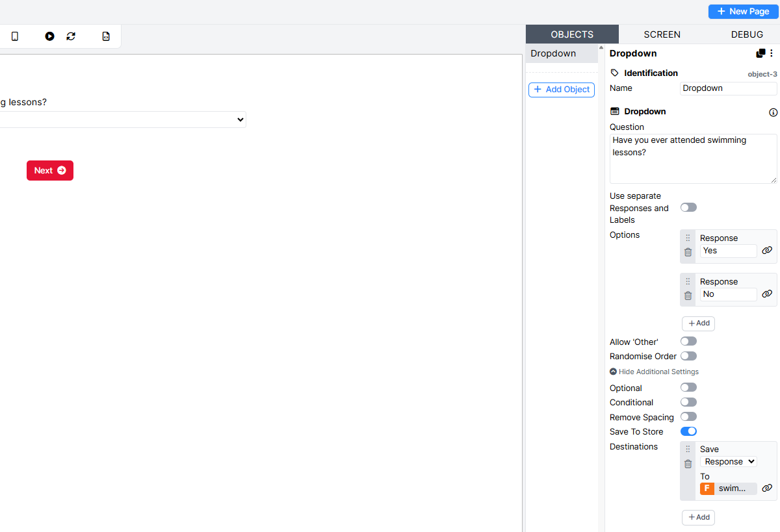Click the Question text area
Viewport: 780px width, 532px height.
coord(694,158)
